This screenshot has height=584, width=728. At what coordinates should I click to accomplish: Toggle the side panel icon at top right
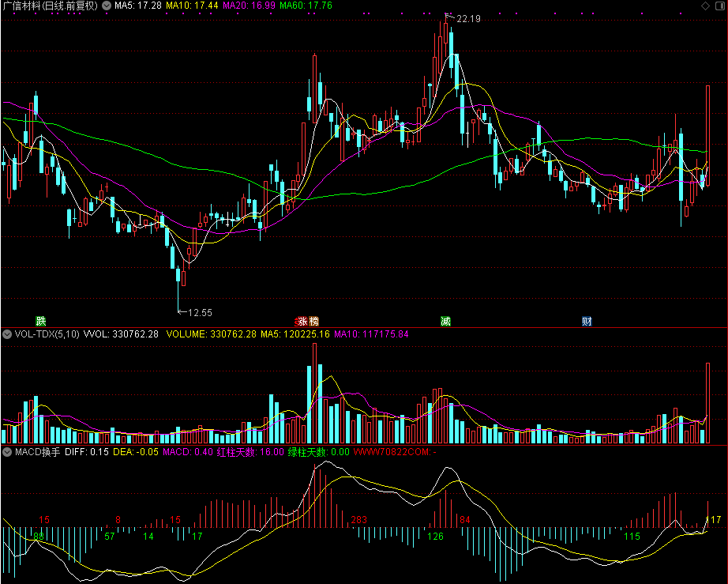pos(720,6)
